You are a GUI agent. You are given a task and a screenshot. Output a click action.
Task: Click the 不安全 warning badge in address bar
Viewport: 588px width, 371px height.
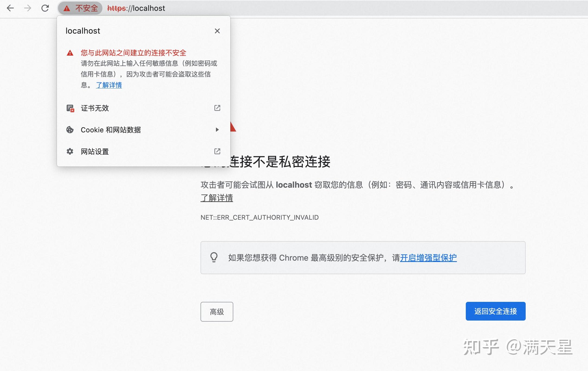click(80, 8)
